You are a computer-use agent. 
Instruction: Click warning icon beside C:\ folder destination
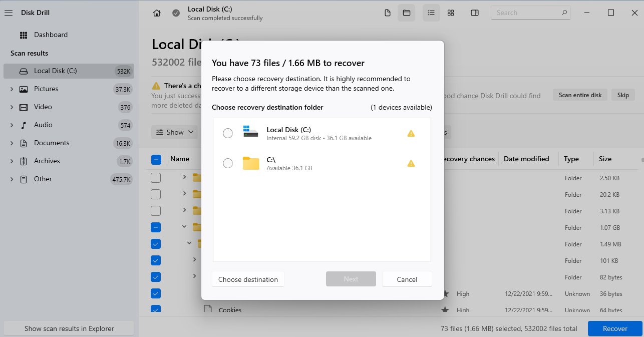(x=411, y=163)
